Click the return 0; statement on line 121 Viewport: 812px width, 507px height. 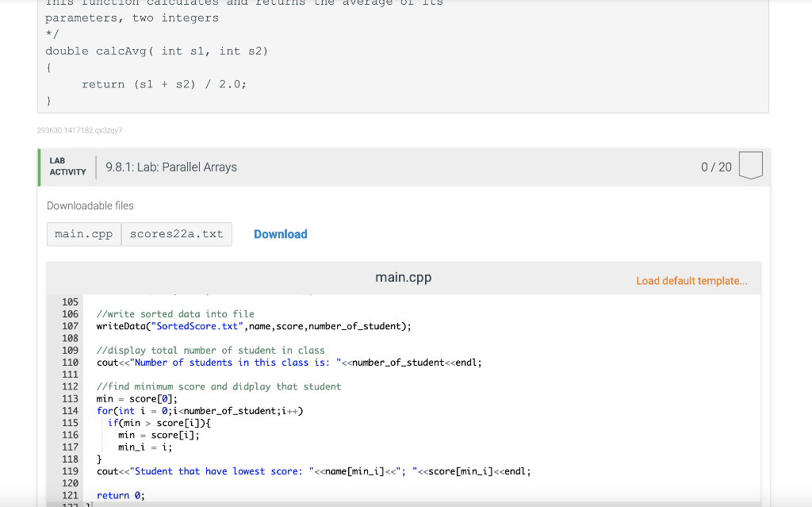click(117, 495)
